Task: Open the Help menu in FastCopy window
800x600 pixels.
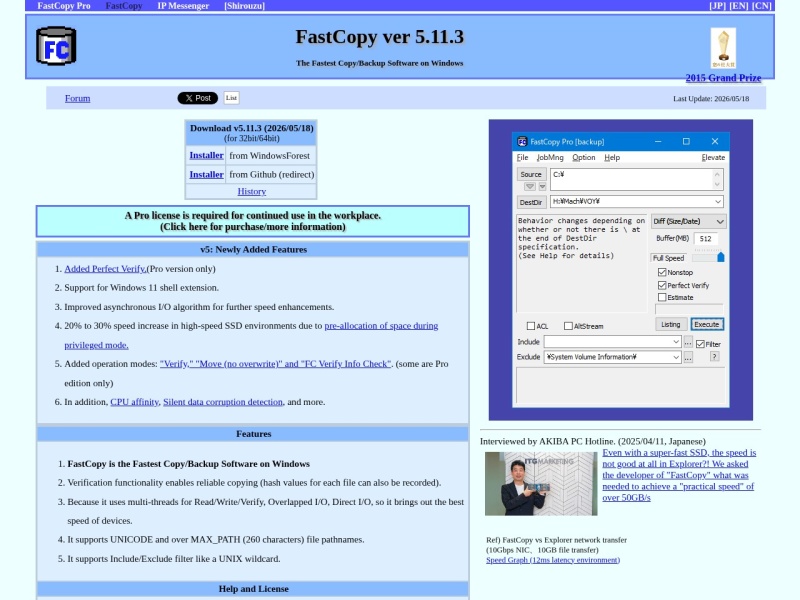Action: click(612, 157)
